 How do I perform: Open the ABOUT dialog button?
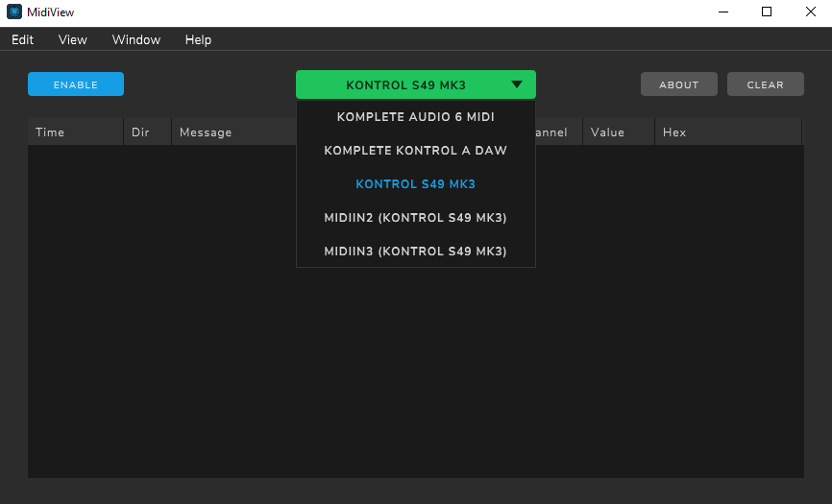(678, 84)
